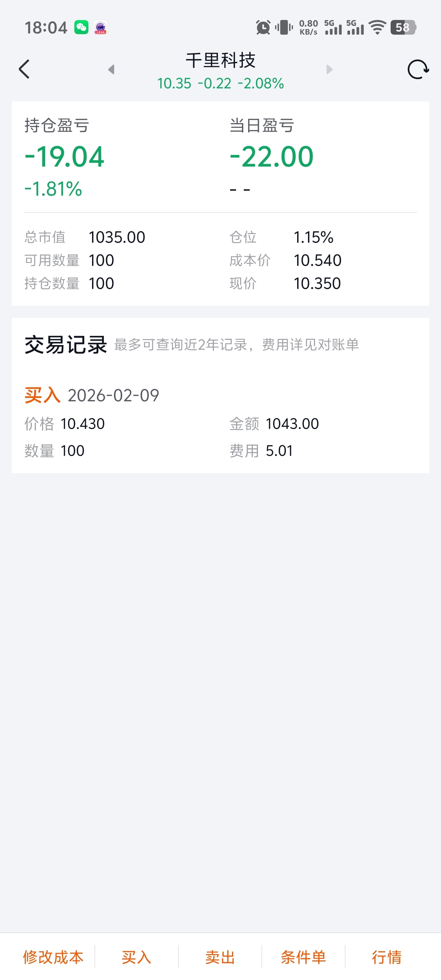Switch to next stock with right triangle

click(329, 69)
